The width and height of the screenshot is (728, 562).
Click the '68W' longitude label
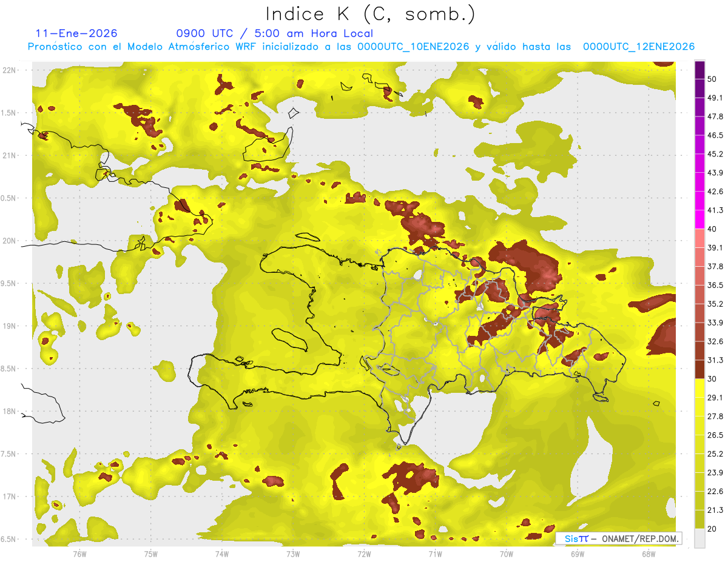tap(649, 554)
